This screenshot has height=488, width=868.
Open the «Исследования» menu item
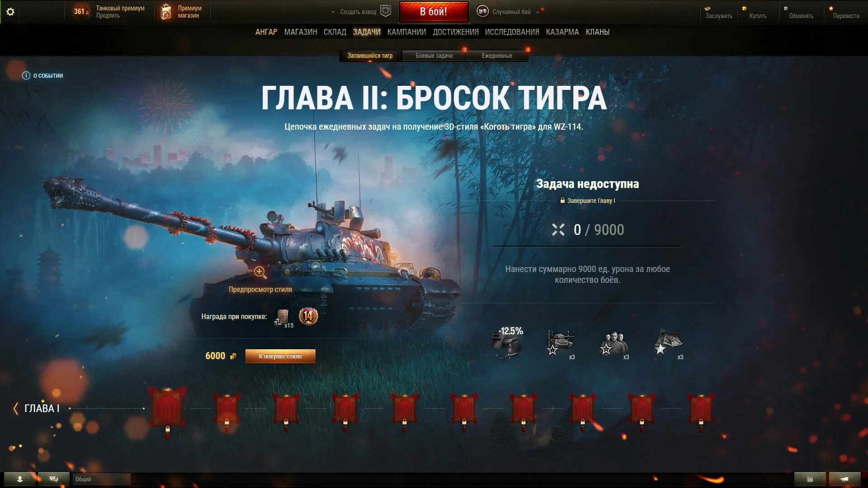512,32
